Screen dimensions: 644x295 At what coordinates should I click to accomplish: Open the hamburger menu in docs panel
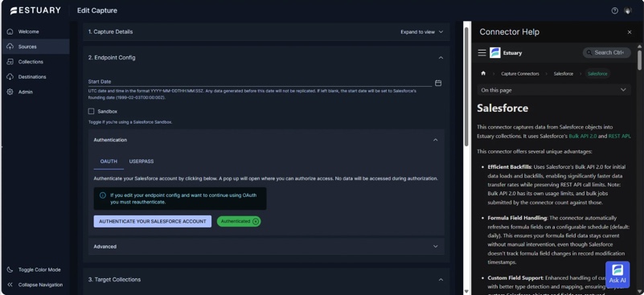click(x=482, y=52)
